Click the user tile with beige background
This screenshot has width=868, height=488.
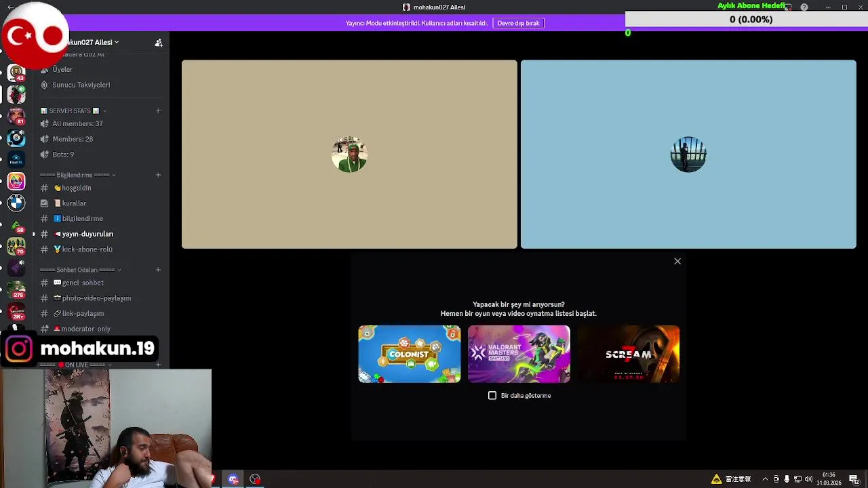pyautogui.click(x=349, y=155)
